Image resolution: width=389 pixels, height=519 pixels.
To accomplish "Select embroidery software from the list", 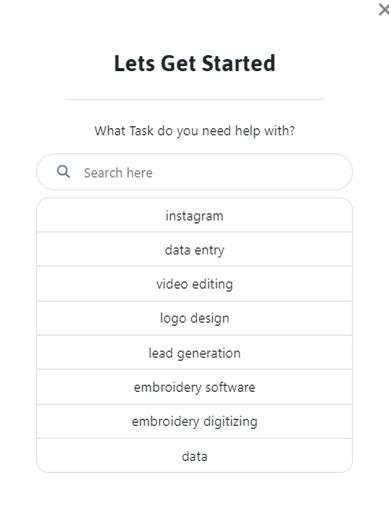I will [194, 387].
